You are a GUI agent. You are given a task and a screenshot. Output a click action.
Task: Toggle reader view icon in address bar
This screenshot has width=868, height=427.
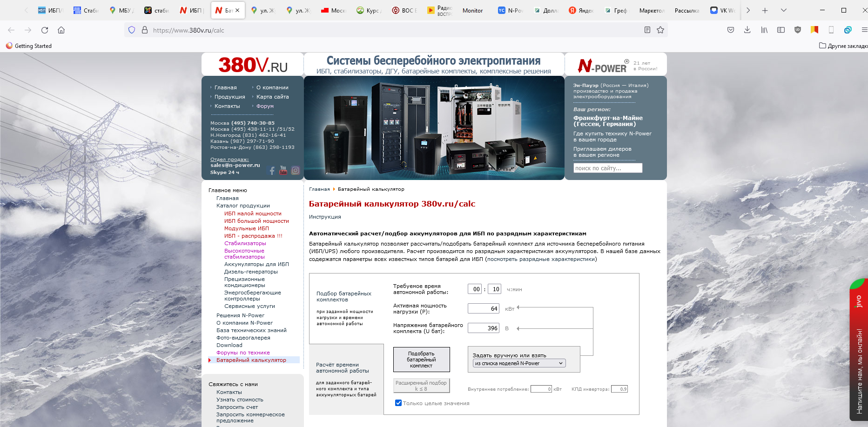tap(647, 30)
